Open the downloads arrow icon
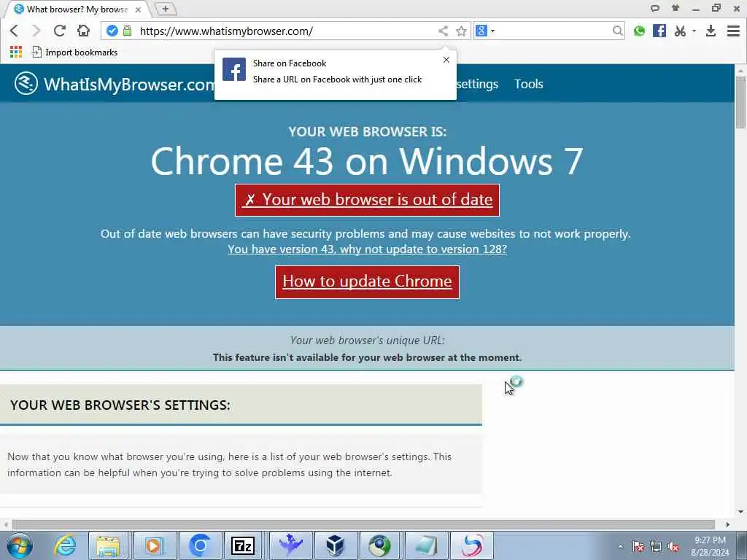The width and height of the screenshot is (747, 560). tap(711, 31)
